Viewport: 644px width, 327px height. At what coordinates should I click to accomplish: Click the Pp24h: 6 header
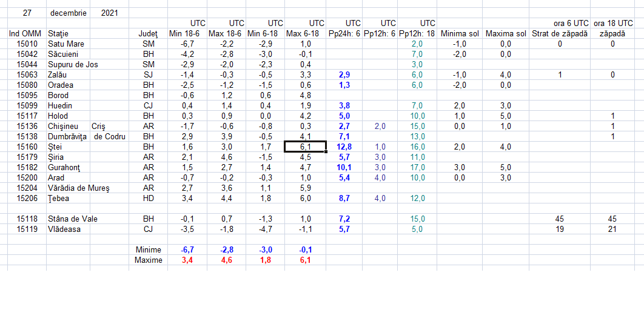coord(344,34)
